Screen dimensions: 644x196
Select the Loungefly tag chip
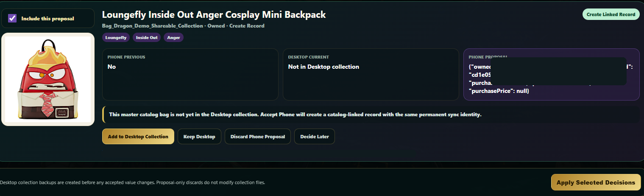pyautogui.click(x=116, y=37)
